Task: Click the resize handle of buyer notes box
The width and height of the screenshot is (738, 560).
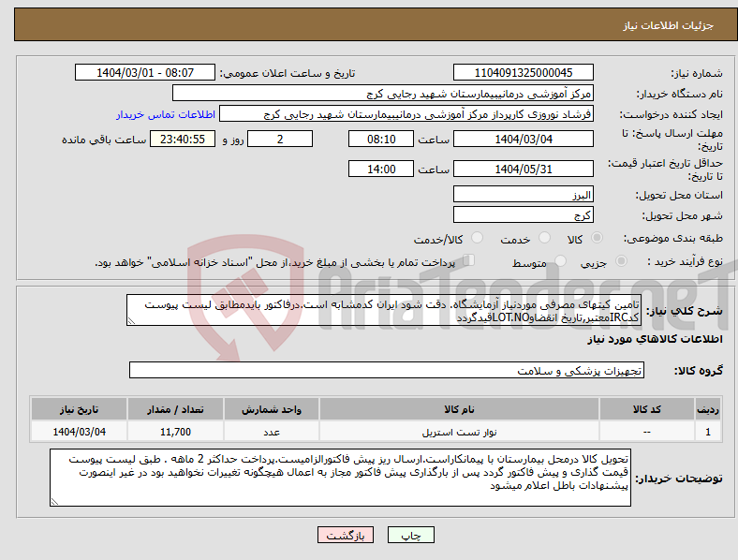Action: pyautogui.click(x=54, y=502)
